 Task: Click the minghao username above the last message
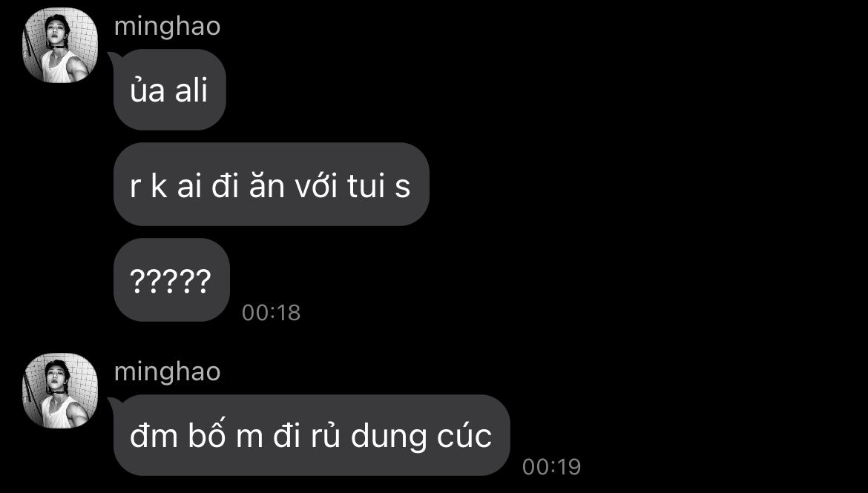[167, 372]
